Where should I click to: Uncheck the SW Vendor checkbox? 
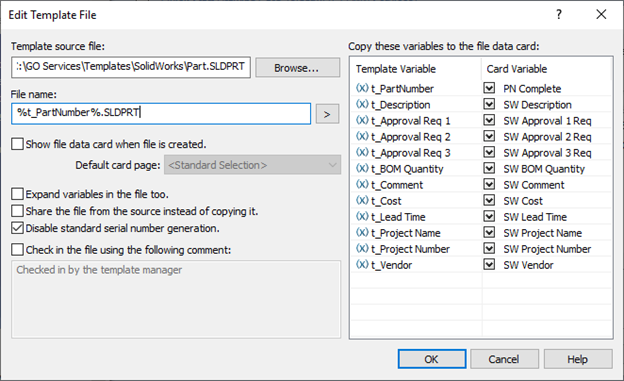(x=489, y=264)
